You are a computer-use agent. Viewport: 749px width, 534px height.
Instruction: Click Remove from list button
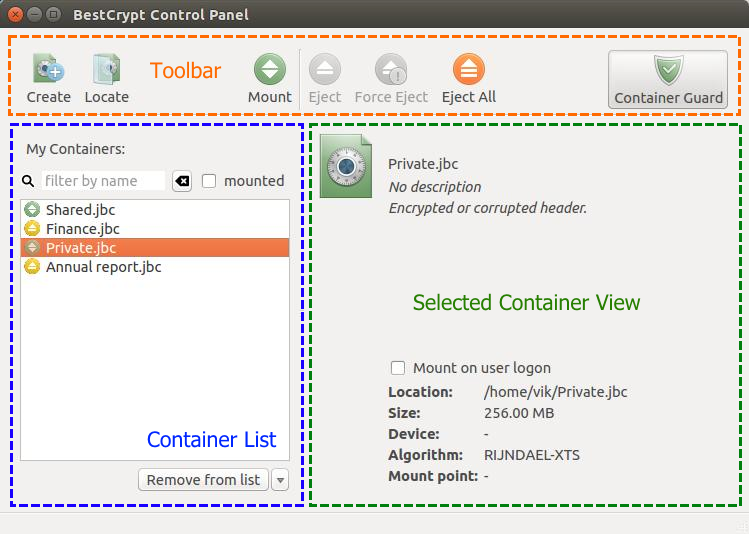[x=203, y=480]
